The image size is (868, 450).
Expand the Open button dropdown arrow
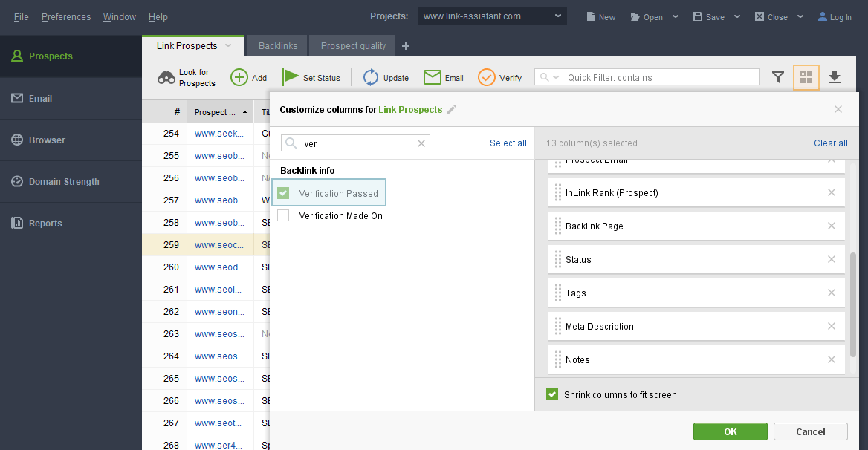tap(676, 16)
